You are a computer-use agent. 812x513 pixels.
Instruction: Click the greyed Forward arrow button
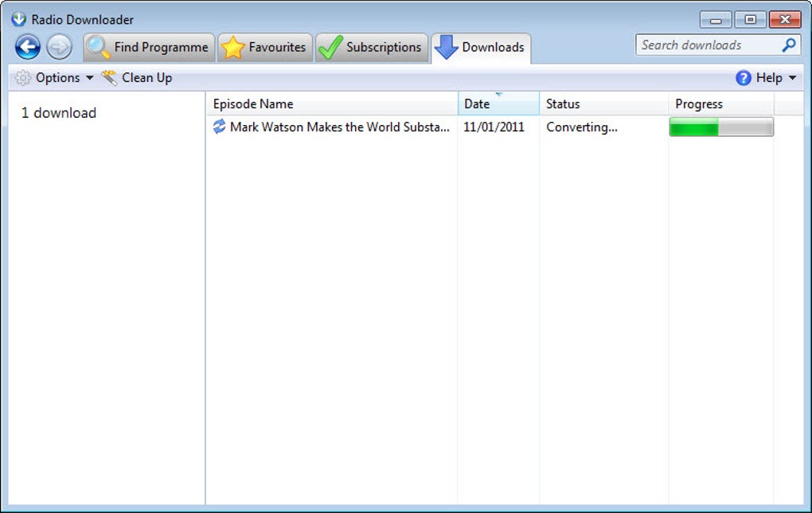59,47
